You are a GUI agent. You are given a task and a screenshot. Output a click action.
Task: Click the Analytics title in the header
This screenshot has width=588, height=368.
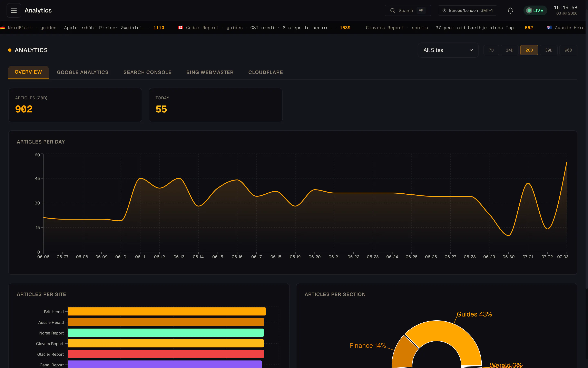(38, 10)
